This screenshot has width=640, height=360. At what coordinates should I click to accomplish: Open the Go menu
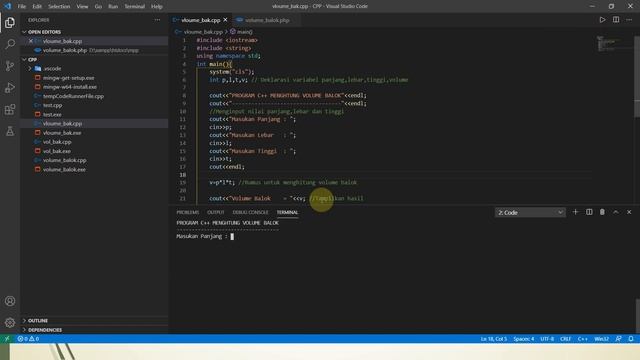(x=98, y=7)
